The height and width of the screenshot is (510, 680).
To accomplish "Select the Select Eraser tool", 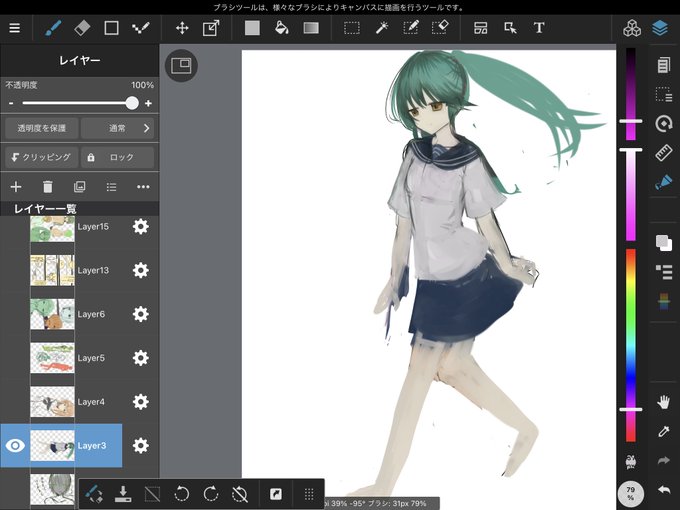I will 440,29.
